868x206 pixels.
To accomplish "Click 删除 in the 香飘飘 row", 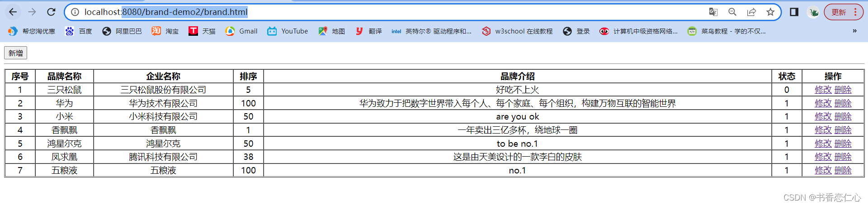I will [843, 130].
